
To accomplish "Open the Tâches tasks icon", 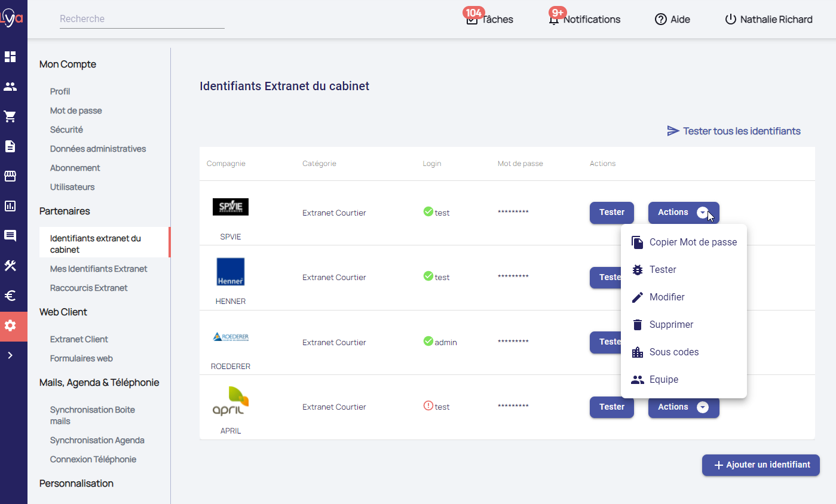I will 472,20.
